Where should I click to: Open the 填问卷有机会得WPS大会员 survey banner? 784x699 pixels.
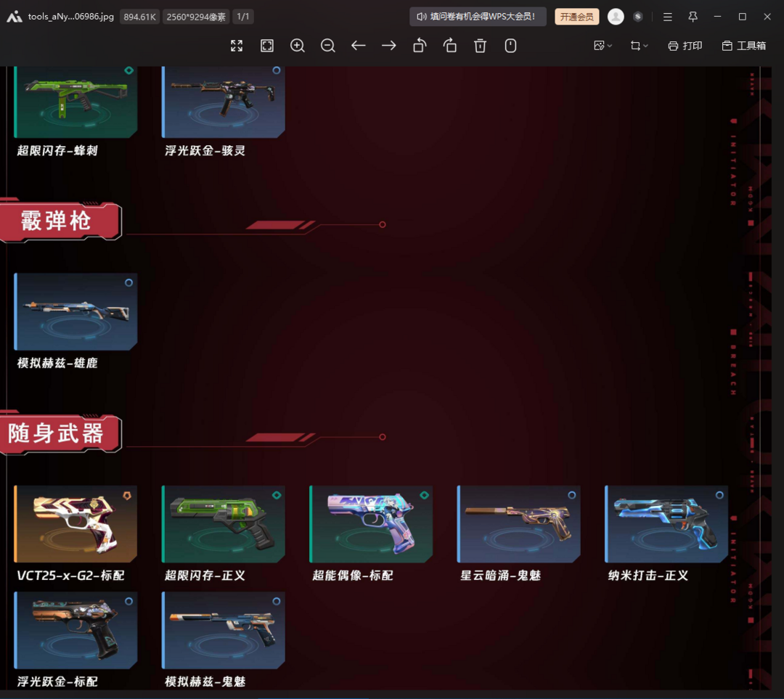tap(478, 17)
